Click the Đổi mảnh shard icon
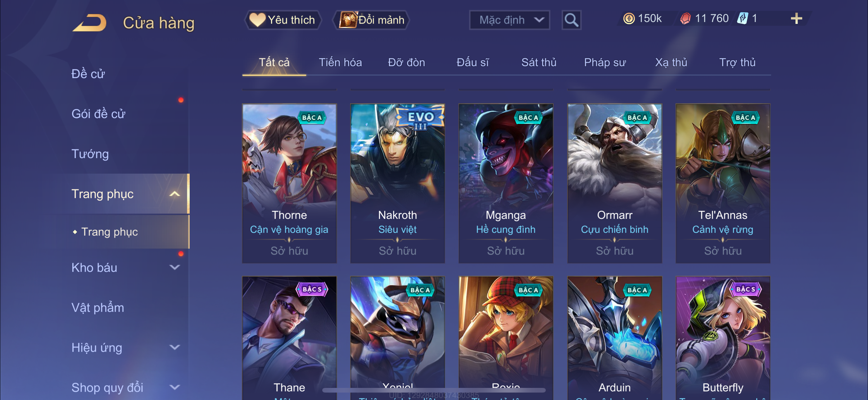This screenshot has height=400, width=868. click(x=347, y=20)
